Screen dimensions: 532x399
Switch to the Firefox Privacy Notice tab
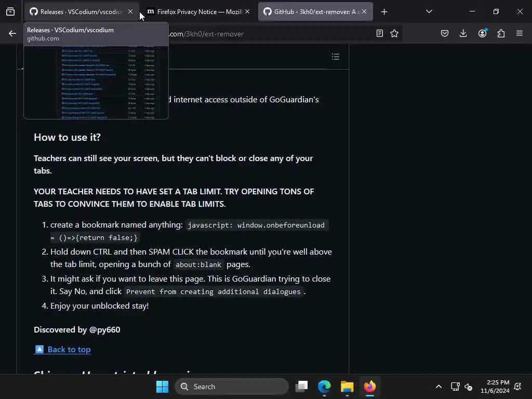[x=199, y=12]
